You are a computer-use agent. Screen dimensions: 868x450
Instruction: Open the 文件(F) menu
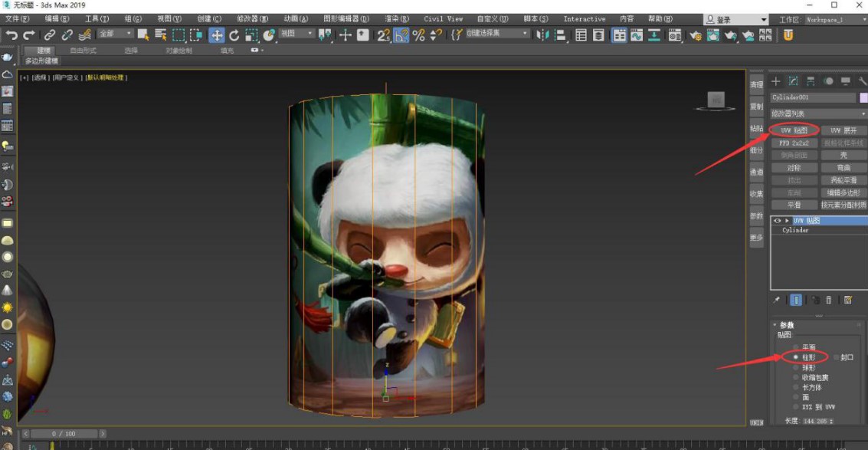click(16, 19)
